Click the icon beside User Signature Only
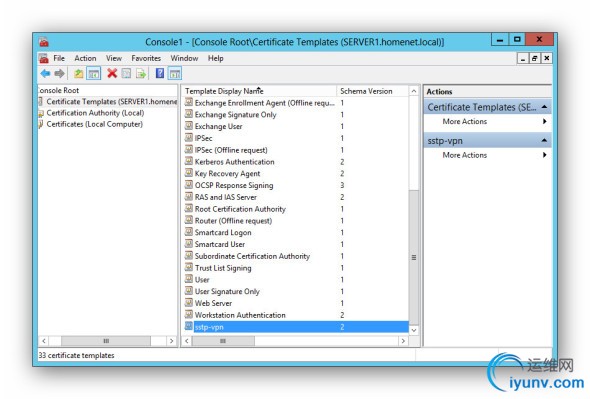This screenshot has height=399, width=590. (x=189, y=291)
